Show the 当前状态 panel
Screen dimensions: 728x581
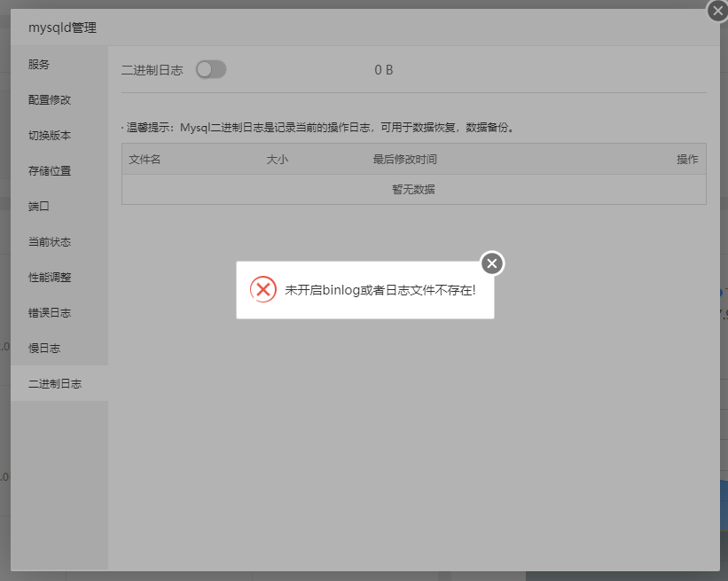(50, 241)
